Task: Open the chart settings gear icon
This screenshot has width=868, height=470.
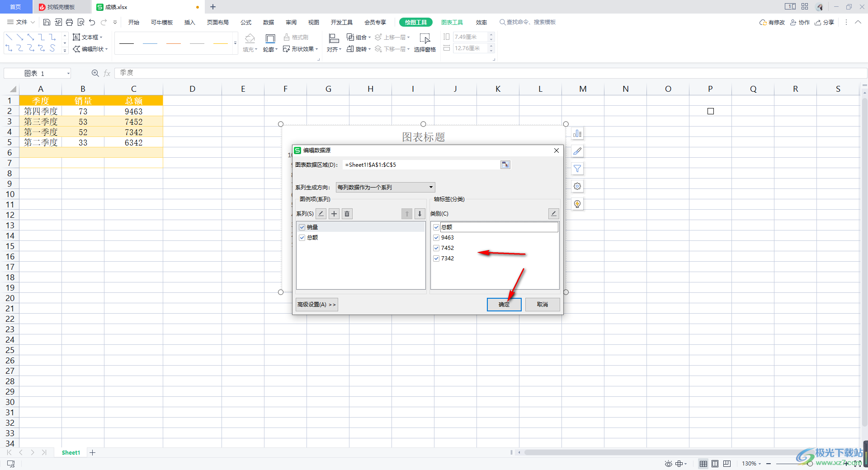Action: tap(577, 186)
